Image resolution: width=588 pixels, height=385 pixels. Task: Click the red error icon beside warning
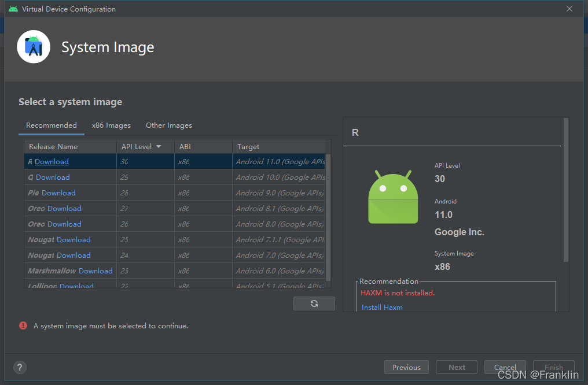pyautogui.click(x=23, y=325)
